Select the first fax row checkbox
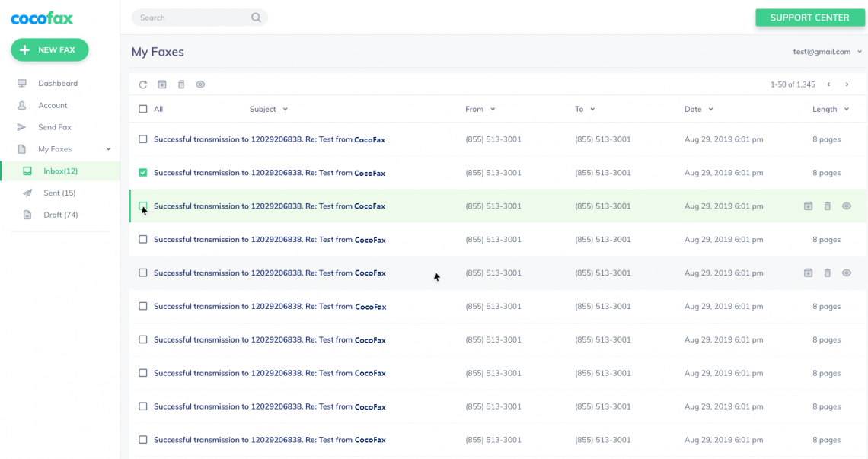Image resolution: width=868 pixels, height=459 pixels. pyautogui.click(x=143, y=139)
